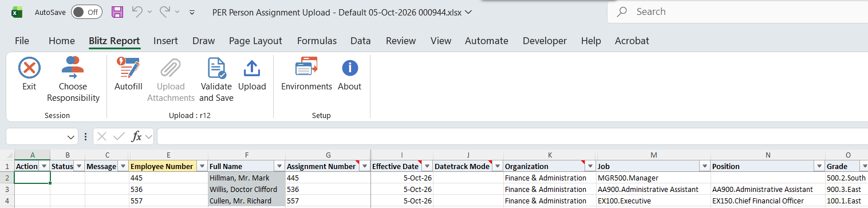The width and height of the screenshot is (868, 208).
Task: Switch to the Insert tab
Action: [165, 41]
